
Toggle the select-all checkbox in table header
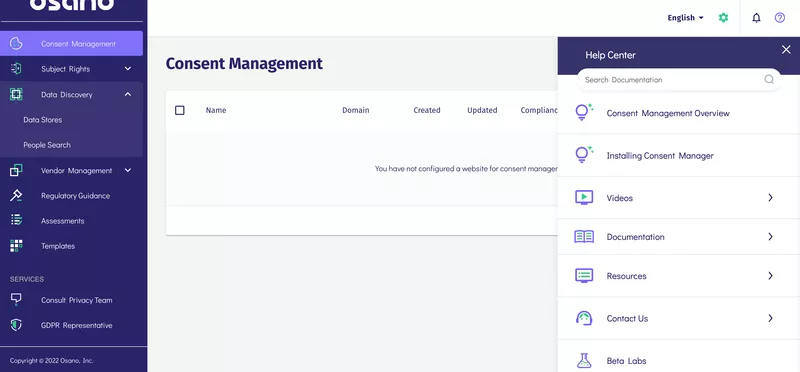[180, 110]
